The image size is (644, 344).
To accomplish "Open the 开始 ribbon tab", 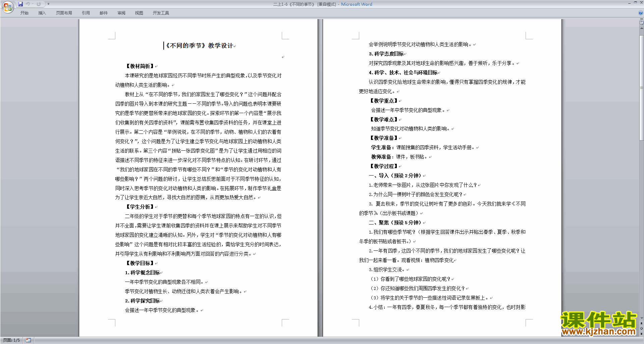I will 24,13.
